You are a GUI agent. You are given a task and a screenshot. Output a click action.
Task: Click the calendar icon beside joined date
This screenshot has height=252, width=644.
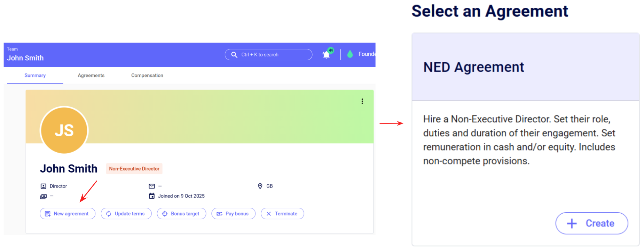(x=152, y=196)
